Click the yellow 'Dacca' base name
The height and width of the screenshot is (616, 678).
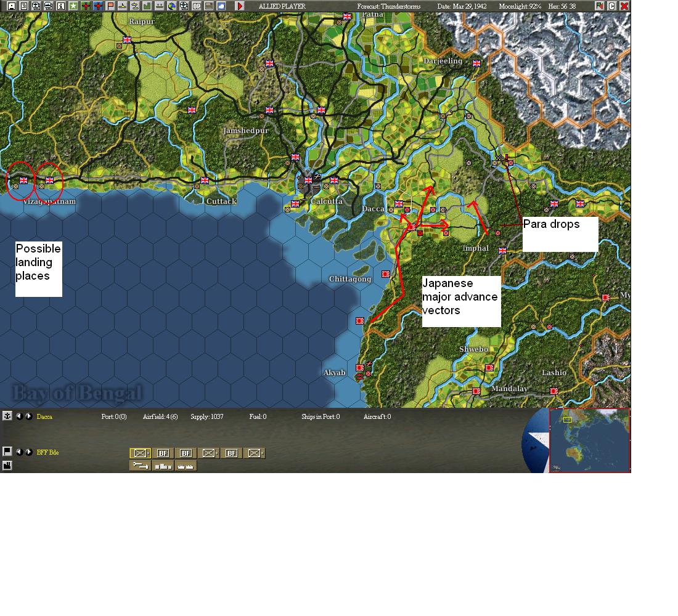pos(44,416)
